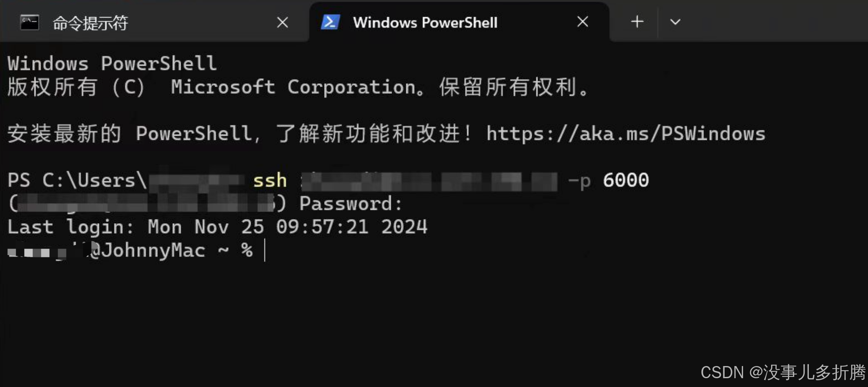868x387 pixels.
Task: Click the yellow ssh command text
Action: tap(270, 181)
